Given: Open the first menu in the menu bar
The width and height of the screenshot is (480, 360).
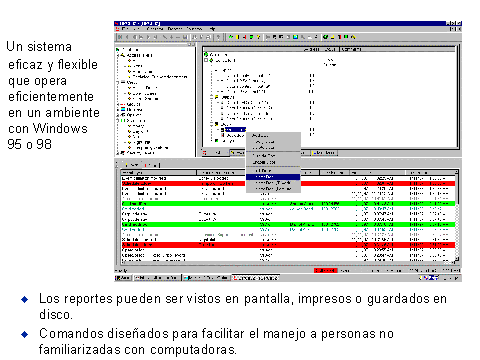Looking at the screenshot, I should [x=126, y=29].
